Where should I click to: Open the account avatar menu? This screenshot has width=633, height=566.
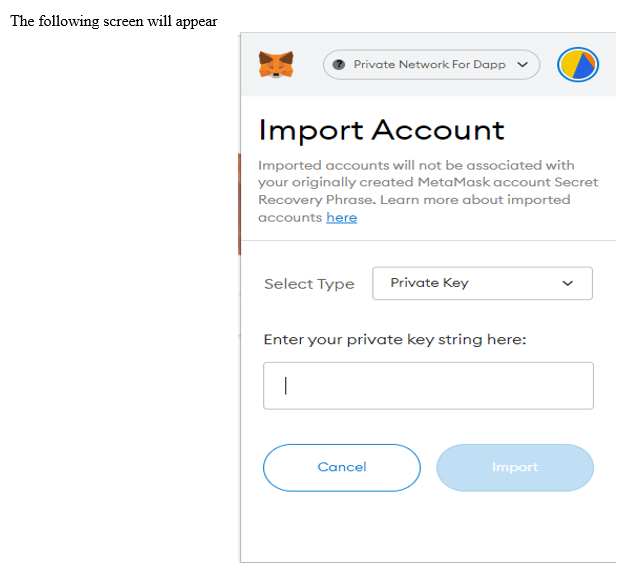(578, 65)
